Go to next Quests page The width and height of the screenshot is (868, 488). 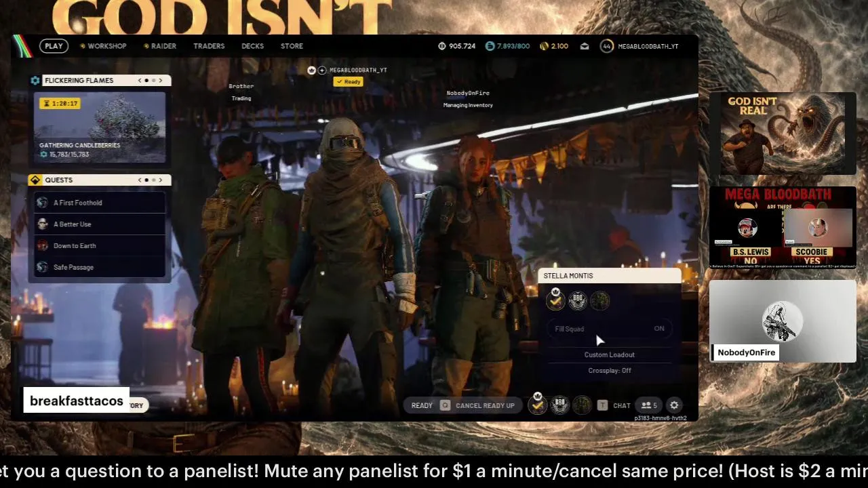click(x=160, y=180)
